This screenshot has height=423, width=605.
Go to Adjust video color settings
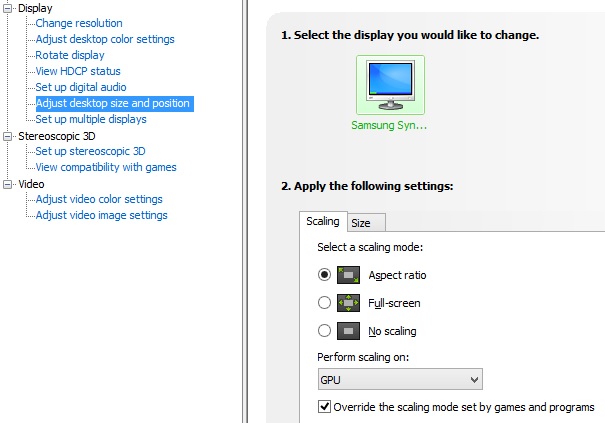[x=99, y=199]
